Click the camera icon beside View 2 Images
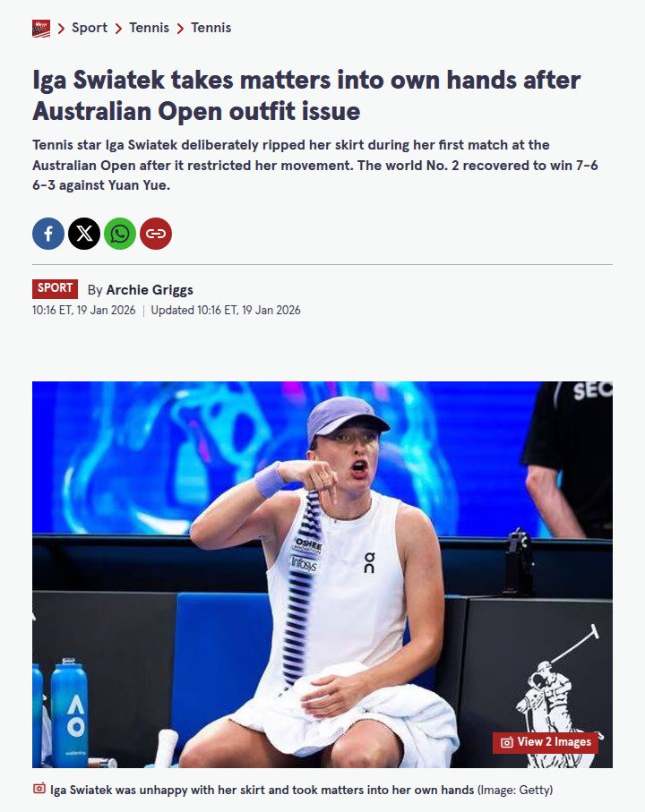645x812 pixels. pyautogui.click(x=507, y=742)
